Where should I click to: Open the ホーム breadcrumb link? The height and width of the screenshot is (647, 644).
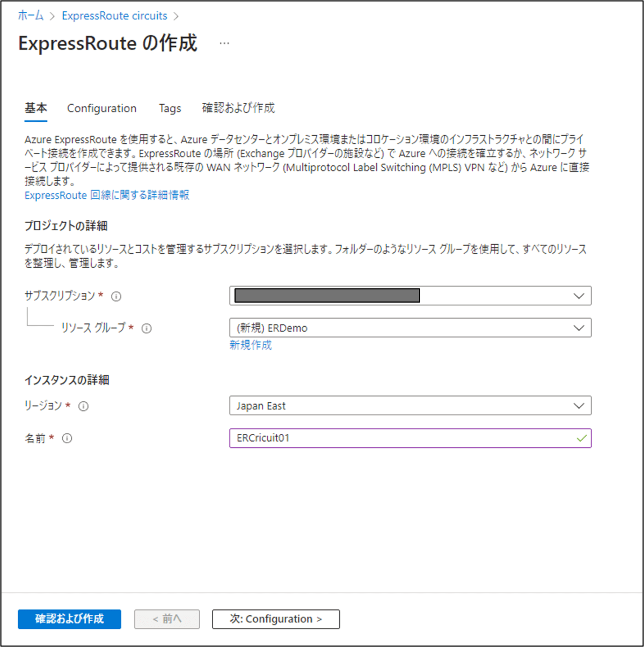click(31, 16)
